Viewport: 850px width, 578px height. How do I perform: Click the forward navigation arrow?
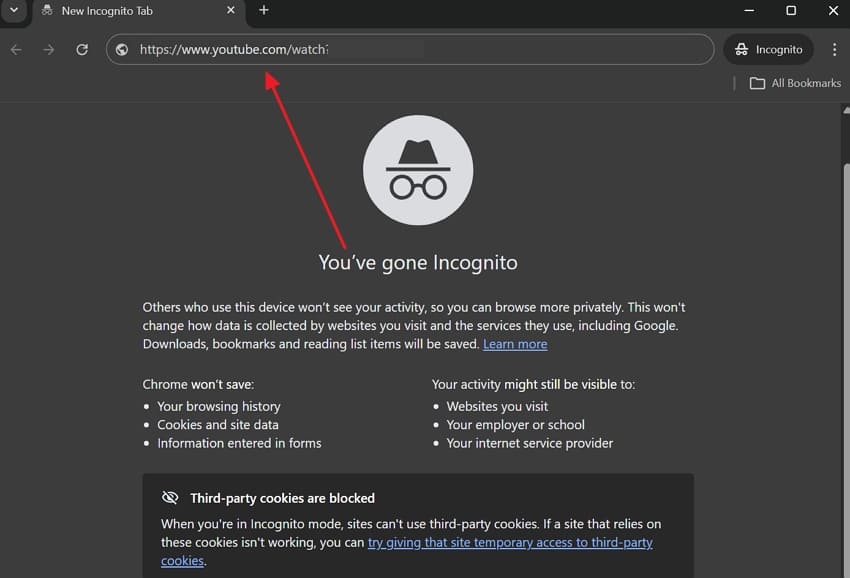(48, 48)
